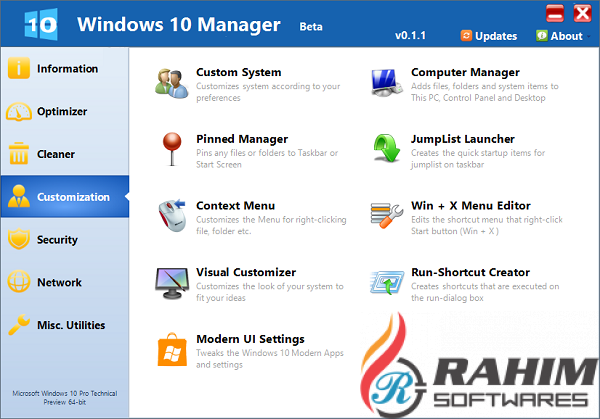Click 'Microsoft Windows 10 Pro Technical Preview' text
Screen dimensions: 600x419
tap(65, 398)
